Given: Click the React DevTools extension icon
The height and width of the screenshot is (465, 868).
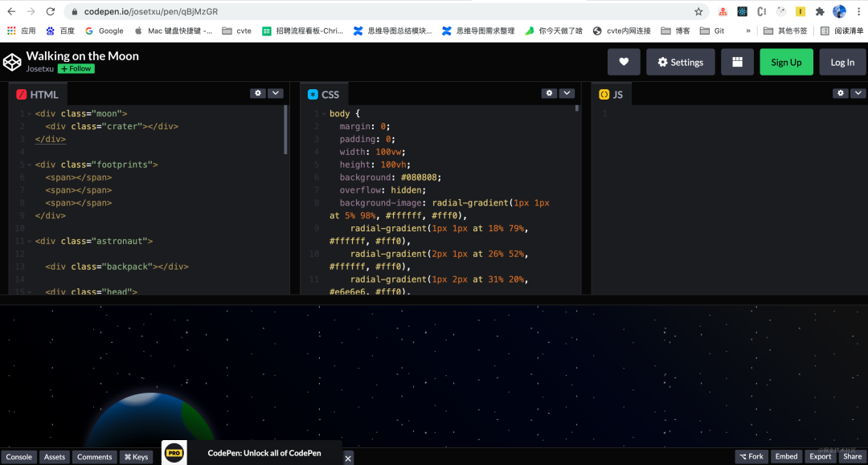Looking at the screenshot, I should [743, 11].
